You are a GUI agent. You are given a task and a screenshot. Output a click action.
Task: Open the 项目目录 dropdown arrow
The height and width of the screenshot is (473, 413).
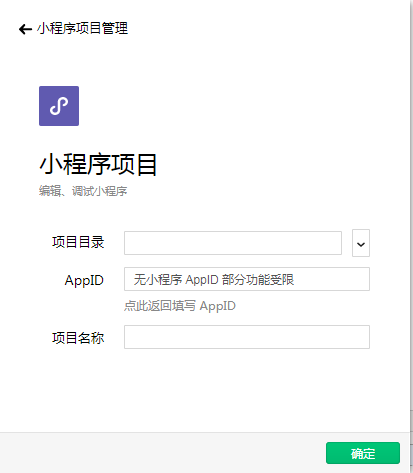tap(361, 243)
